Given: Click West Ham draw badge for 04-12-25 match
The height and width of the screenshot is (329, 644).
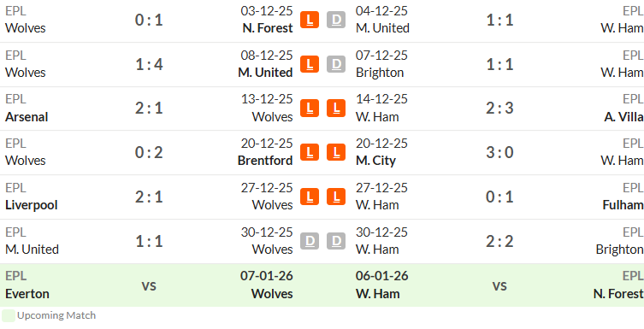Looking at the screenshot, I should [x=336, y=20].
